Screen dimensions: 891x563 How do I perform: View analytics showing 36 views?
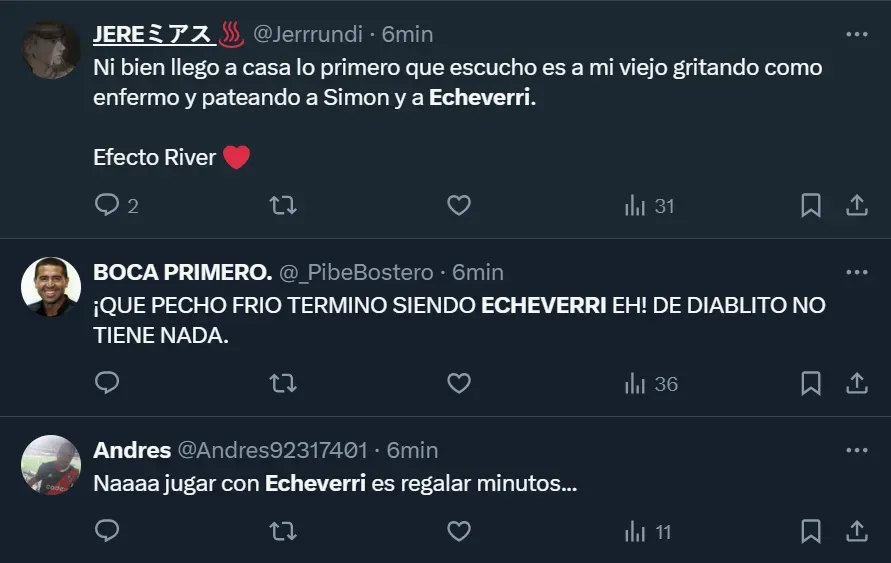pos(651,384)
